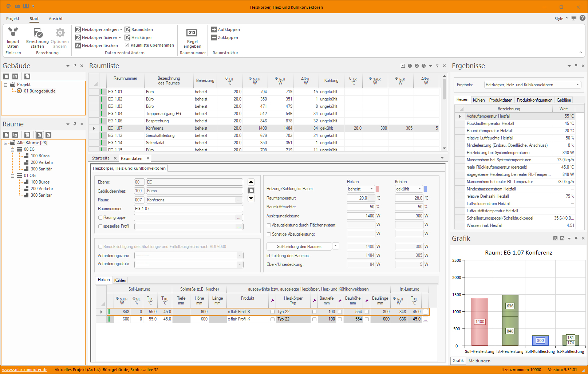Click ellipsis button next to Raumtemperatur 20.0
The image size is (588, 374).
pos(371,198)
